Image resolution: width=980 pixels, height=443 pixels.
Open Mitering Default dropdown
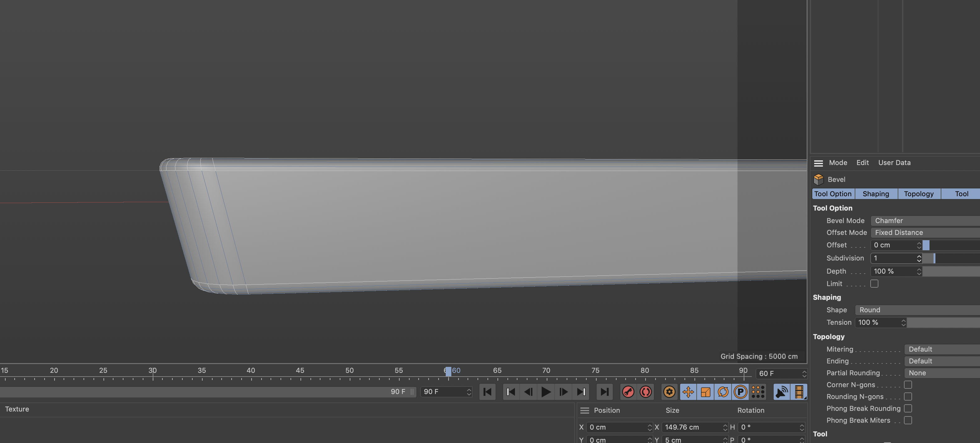pos(942,349)
